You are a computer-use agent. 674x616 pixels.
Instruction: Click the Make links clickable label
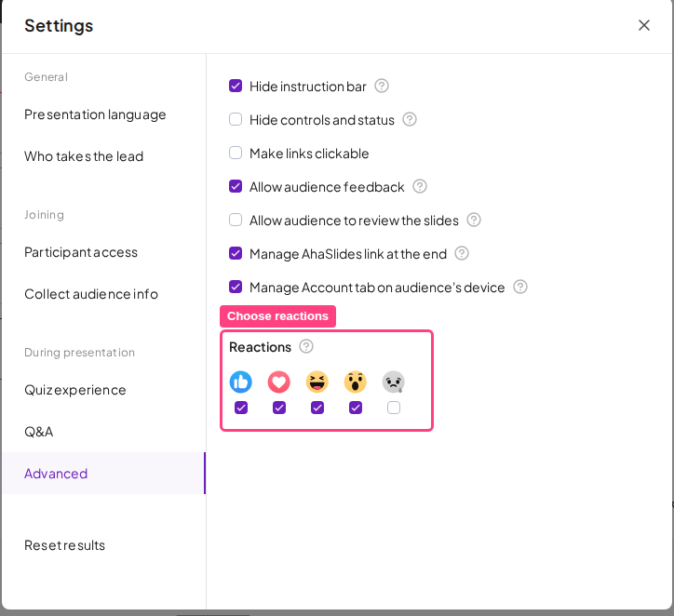(309, 154)
